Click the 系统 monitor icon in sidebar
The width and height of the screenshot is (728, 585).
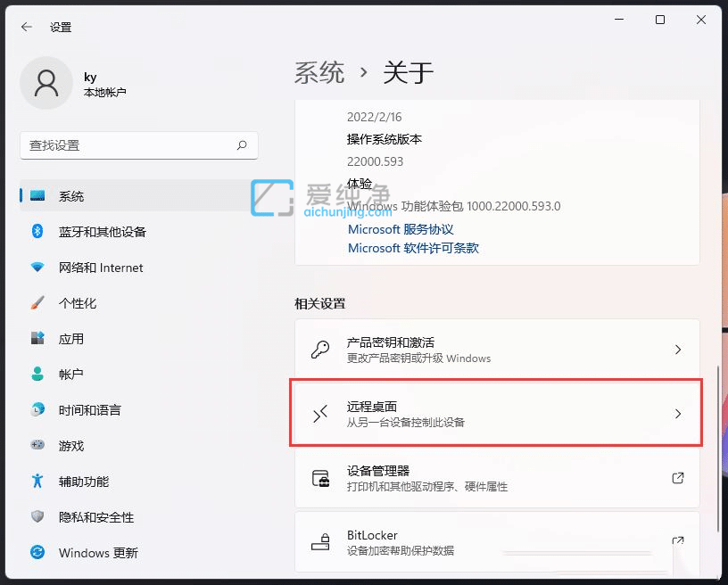point(37,196)
